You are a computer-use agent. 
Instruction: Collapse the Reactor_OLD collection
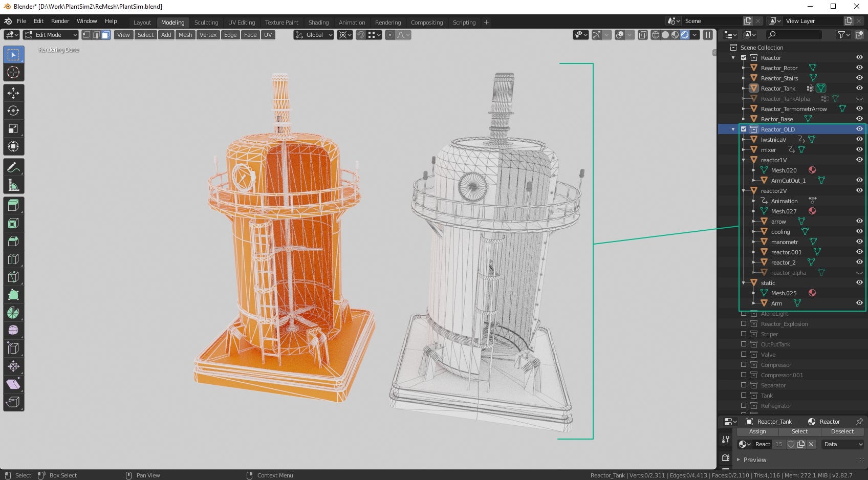point(733,129)
